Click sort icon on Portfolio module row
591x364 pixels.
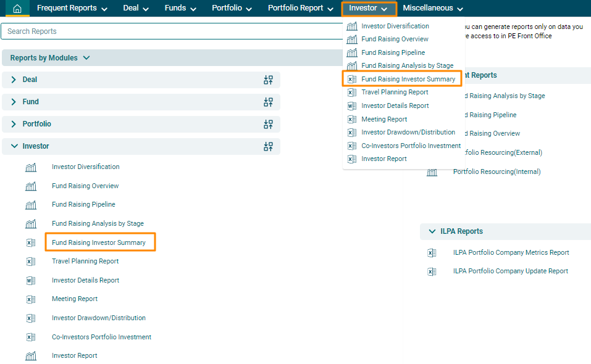coord(268,125)
